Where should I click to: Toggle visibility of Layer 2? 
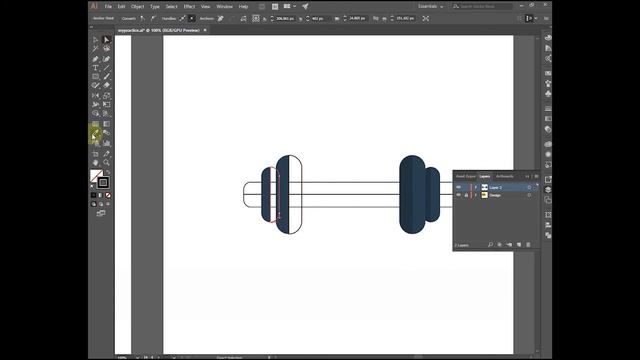point(458,187)
